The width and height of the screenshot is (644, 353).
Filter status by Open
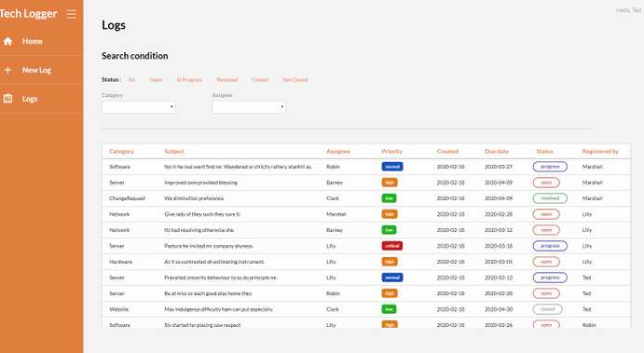156,79
